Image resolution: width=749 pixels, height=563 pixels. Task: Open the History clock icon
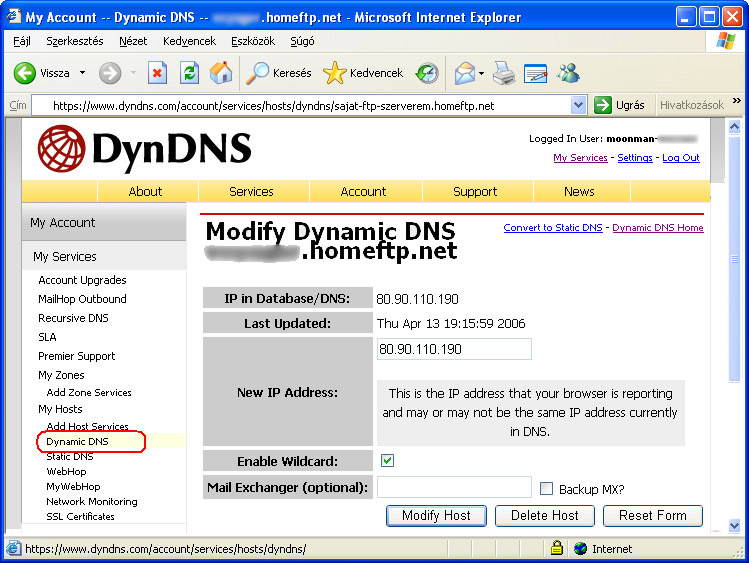427,73
